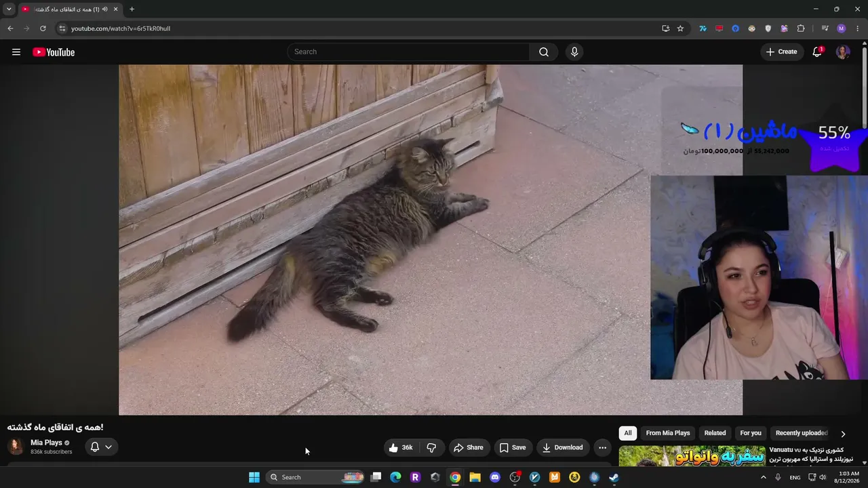Select the Recently uploaded chip

click(801, 433)
